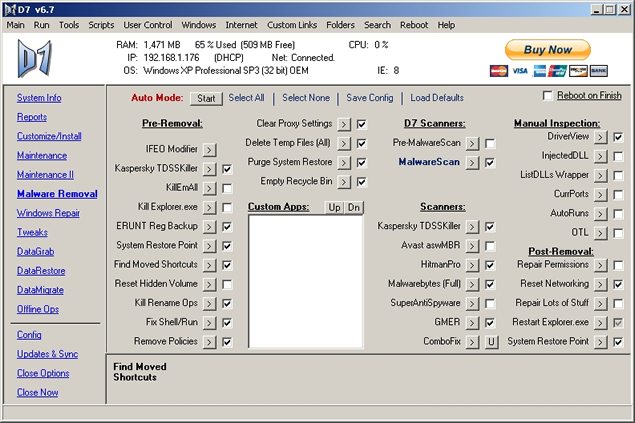This screenshot has width=635, height=423.
Task: Open the Help menu
Action: (446, 25)
